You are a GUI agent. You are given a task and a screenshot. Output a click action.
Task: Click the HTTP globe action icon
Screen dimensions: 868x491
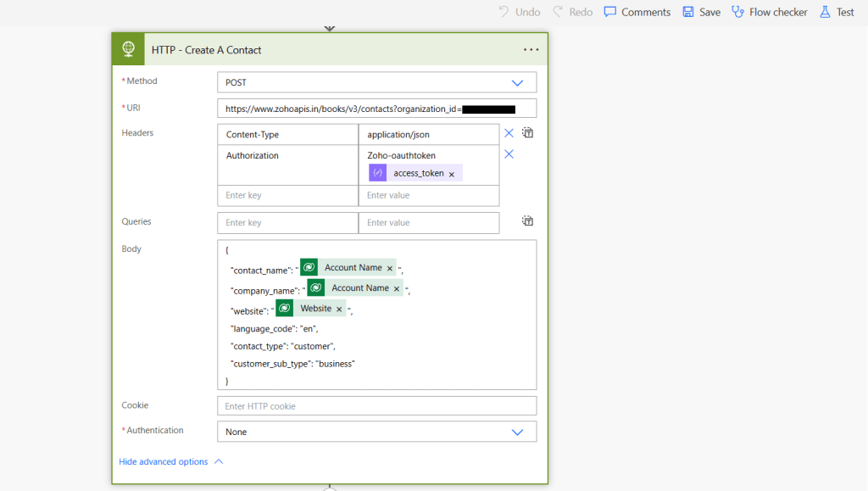[x=129, y=49]
